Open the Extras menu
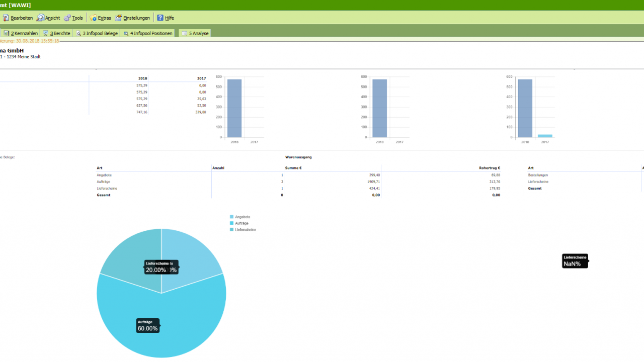This screenshot has height=362, width=644. [104, 18]
